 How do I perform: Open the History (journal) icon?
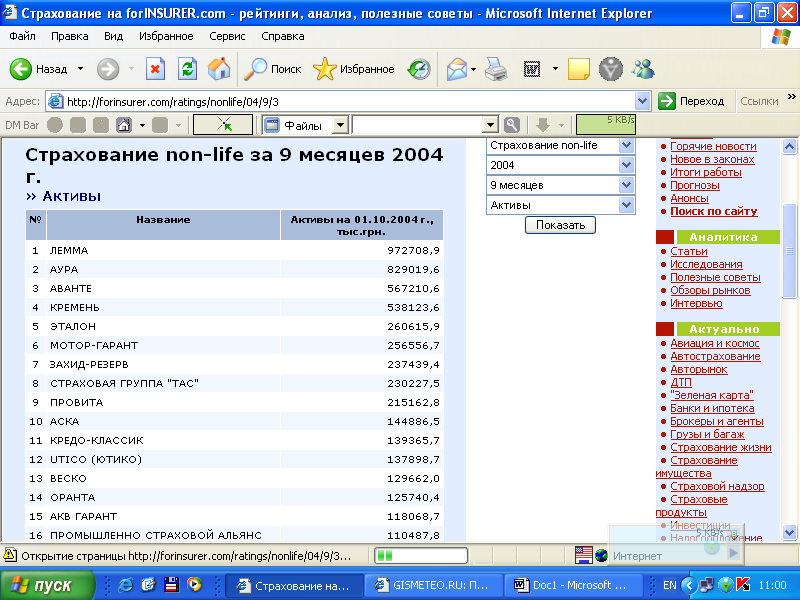point(419,69)
